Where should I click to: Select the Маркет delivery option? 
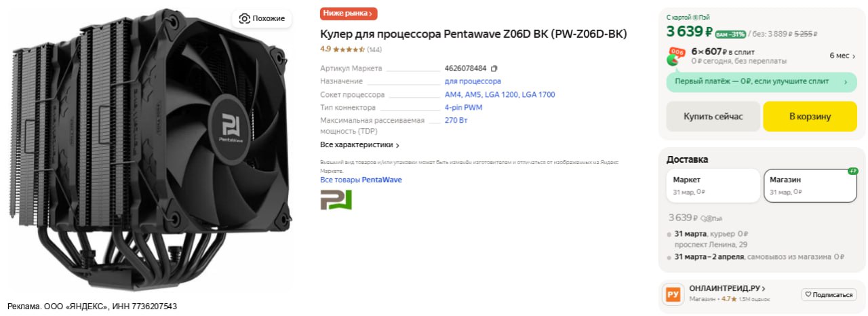tap(713, 186)
